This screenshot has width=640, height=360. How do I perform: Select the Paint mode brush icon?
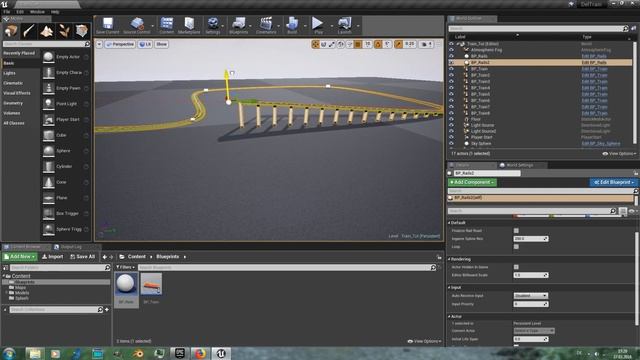[29, 31]
